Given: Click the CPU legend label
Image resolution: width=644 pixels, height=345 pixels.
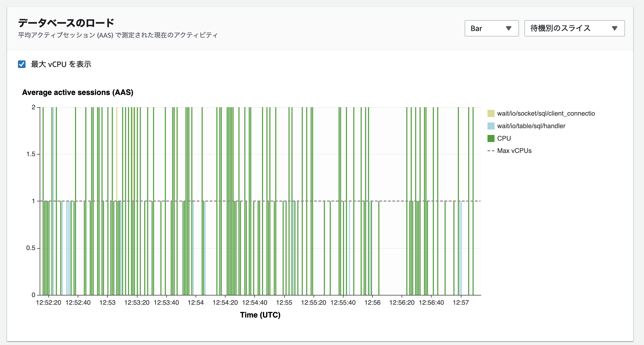Looking at the screenshot, I should pyautogui.click(x=504, y=138).
